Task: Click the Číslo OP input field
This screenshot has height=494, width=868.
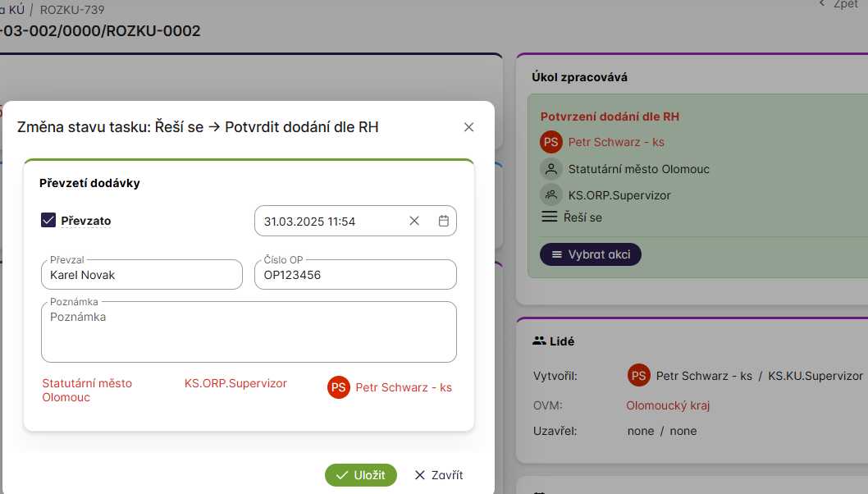Action: tap(354, 275)
